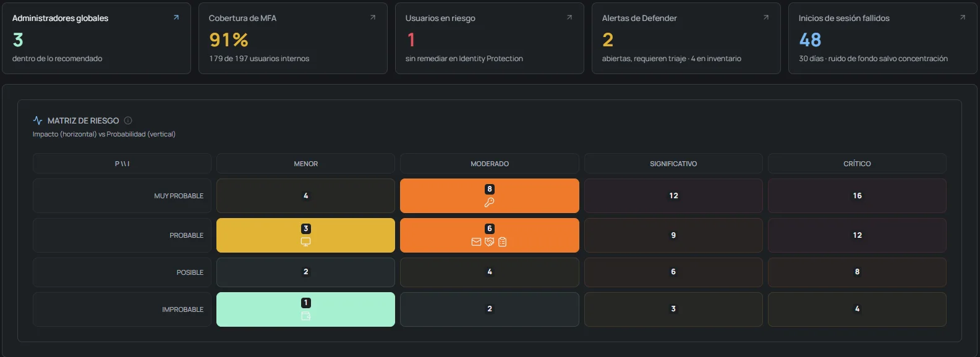Click "Impacto (horizontal) vs Probabilidad (vertical)" subtitle
The height and width of the screenshot is (357, 980).
click(104, 134)
